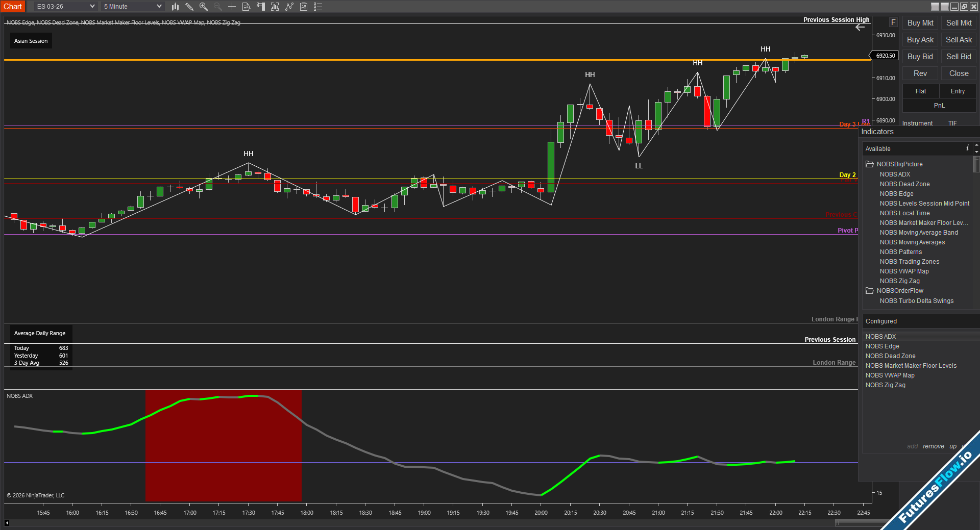Open the data box icon
The height and width of the screenshot is (530, 980).
(246, 7)
